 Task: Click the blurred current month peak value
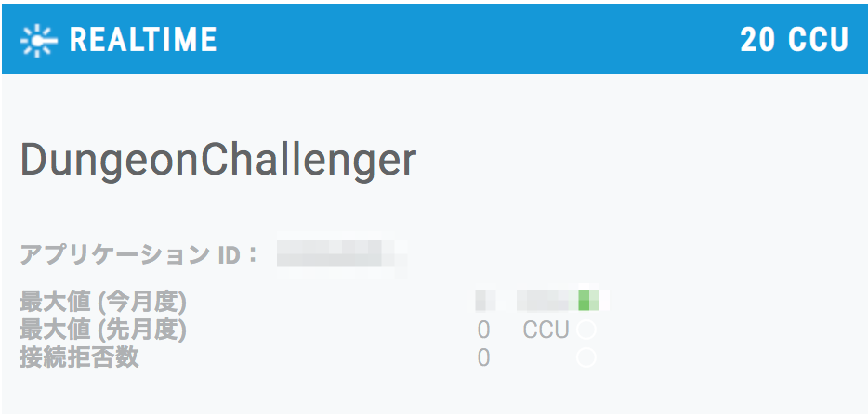tap(485, 300)
